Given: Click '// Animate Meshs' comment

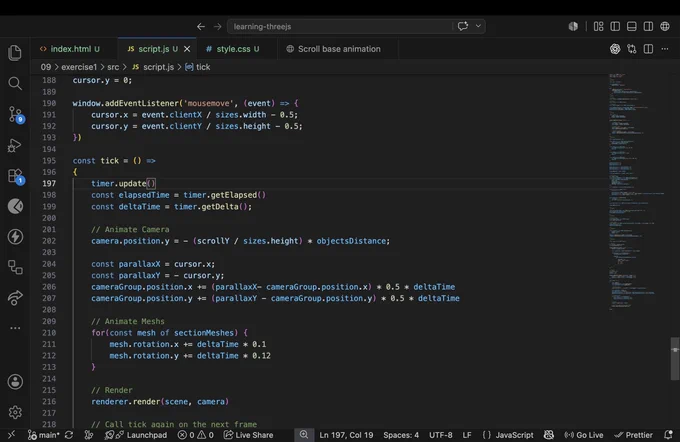Looking at the screenshot, I should tap(128, 321).
